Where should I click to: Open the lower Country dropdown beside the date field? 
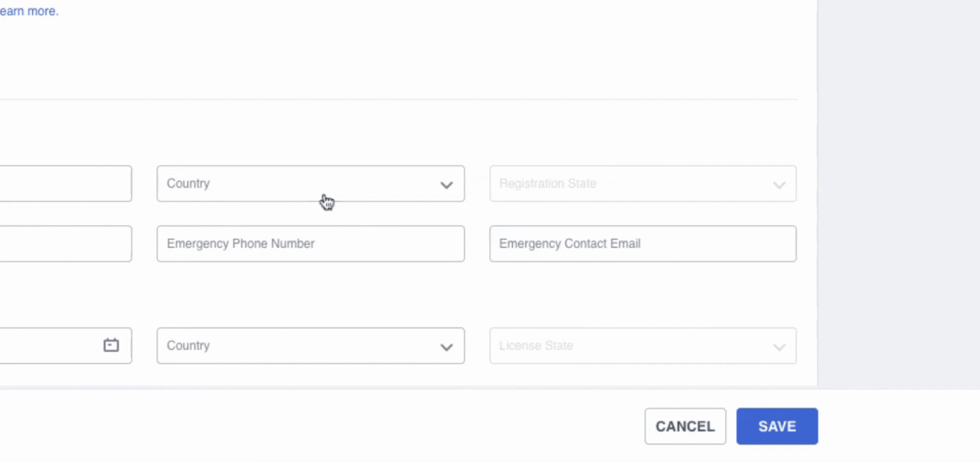[x=299, y=346]
